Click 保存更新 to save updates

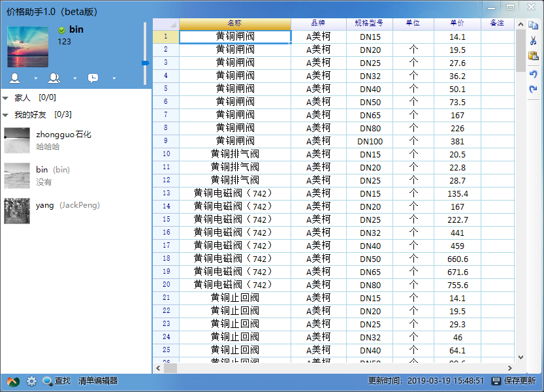tap(513, 381)
